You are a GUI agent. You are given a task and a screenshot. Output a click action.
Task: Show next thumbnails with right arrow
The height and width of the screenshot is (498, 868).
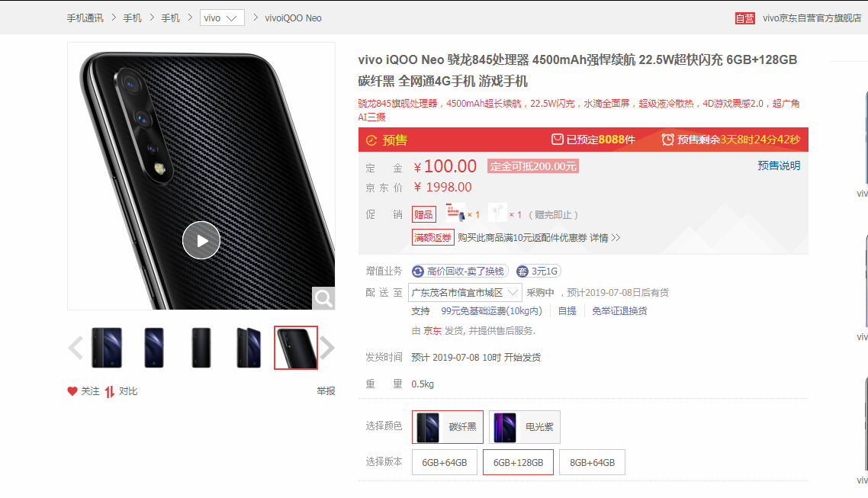(x=327, y=348)
